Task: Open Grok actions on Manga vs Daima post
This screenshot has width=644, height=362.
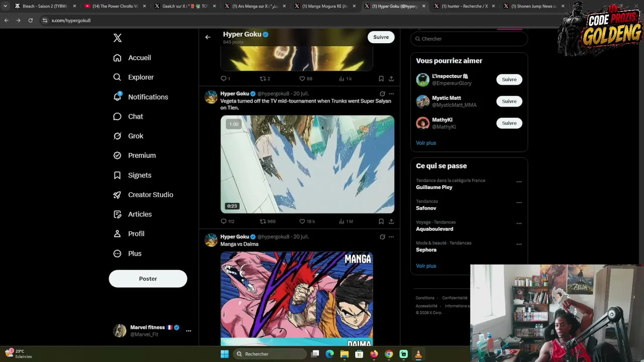Action: (x=382, y=237)
